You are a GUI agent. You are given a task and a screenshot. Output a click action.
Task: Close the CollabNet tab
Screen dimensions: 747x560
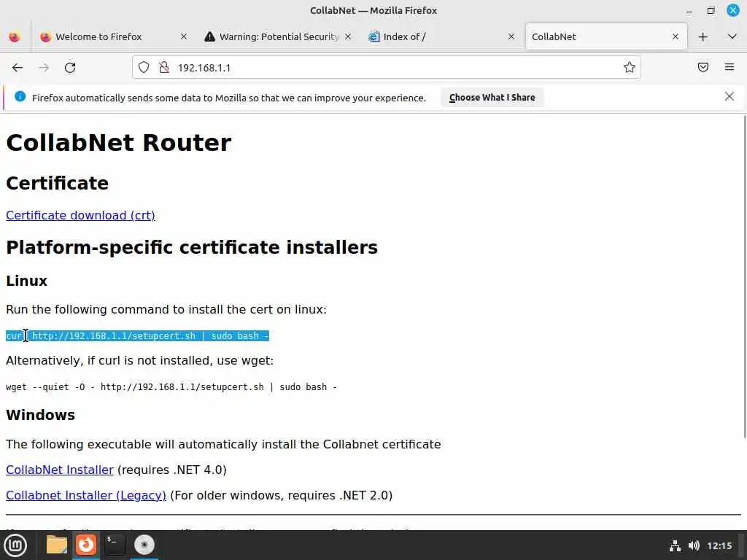point(676,36)
